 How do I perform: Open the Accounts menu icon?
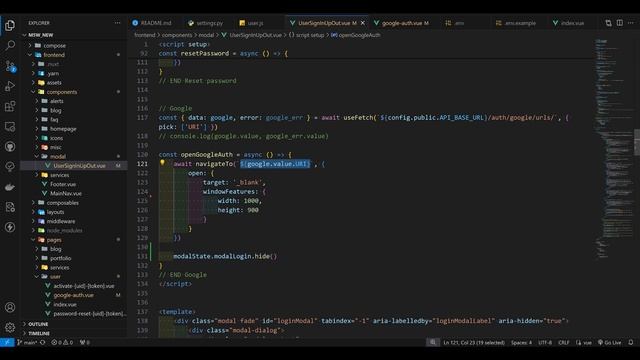(10, 307)
